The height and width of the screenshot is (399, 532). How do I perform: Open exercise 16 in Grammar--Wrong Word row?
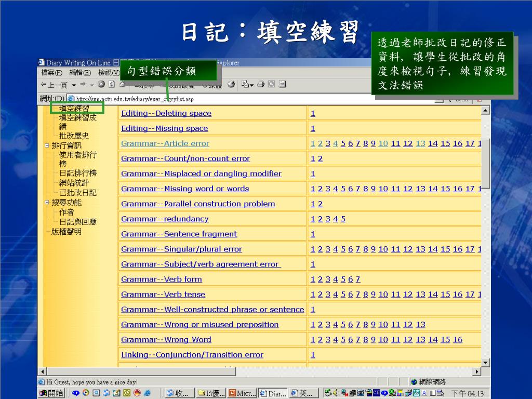click(458, 340)
